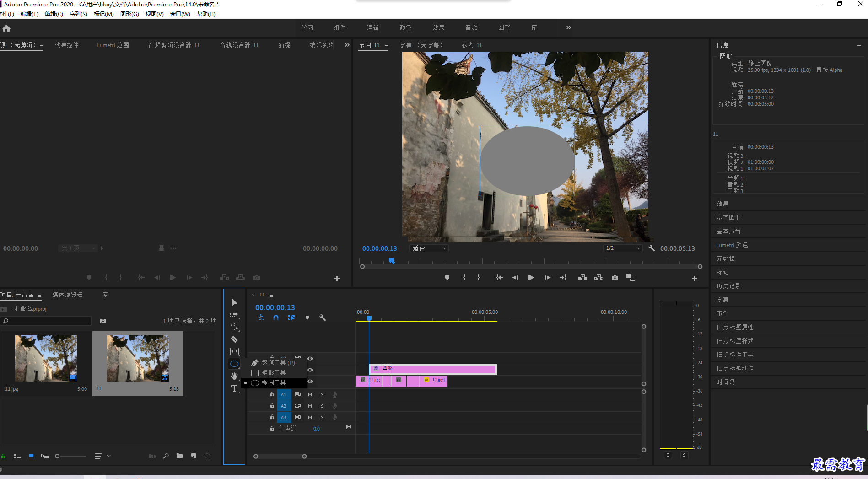Toggle lock on track A3
Viewport: 868px width, 479px height.
pyautogui.click(x=272, y=417)
